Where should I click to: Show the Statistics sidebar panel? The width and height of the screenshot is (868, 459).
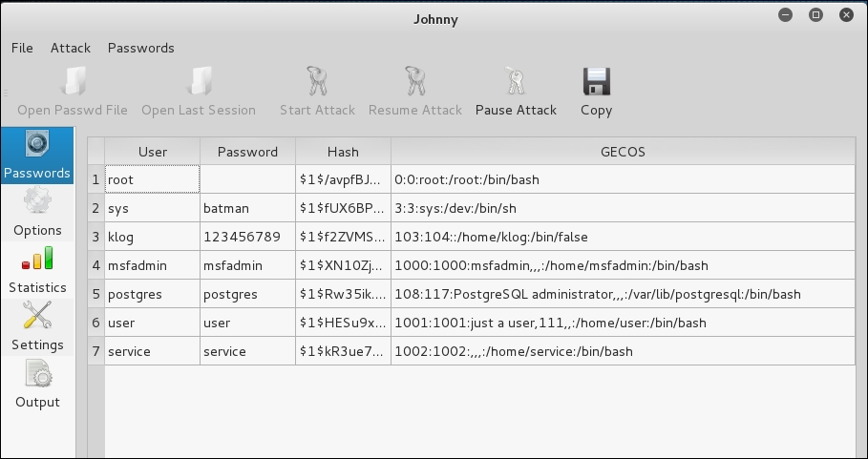[37, 270]
